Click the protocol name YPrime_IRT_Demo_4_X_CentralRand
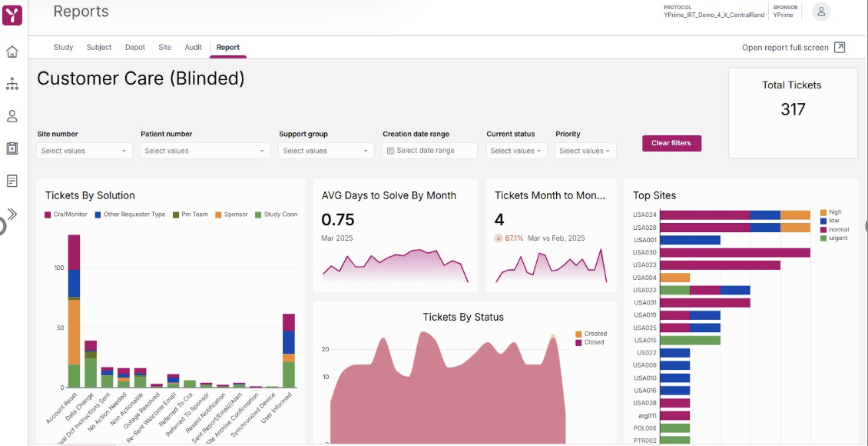This screenshot has width=868, height=446. pyautogui.click(x=714, y=15)
